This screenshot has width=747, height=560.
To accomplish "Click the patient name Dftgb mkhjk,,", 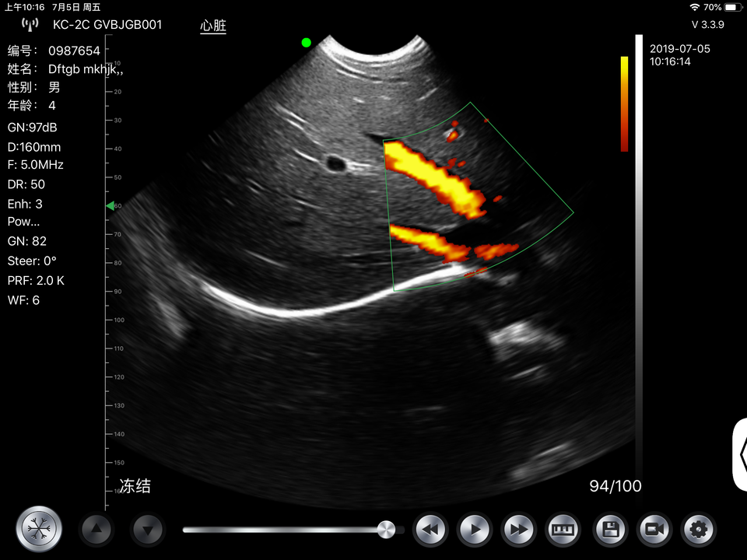I will 86,69.
